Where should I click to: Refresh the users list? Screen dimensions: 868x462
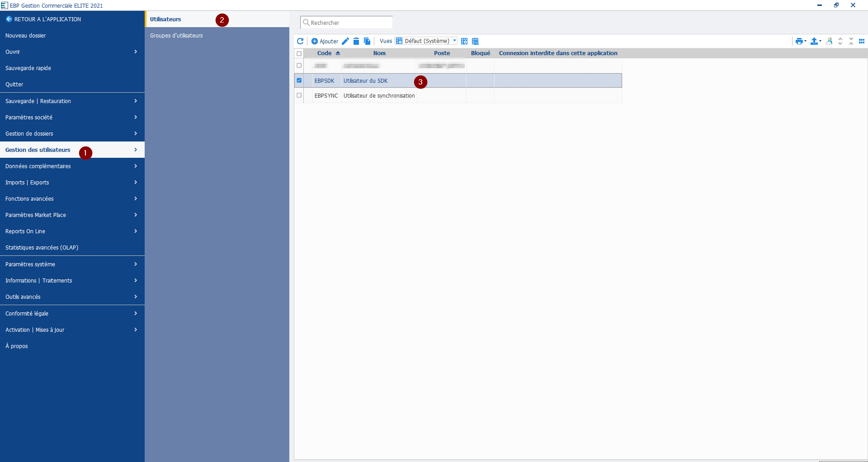point(300,41)
